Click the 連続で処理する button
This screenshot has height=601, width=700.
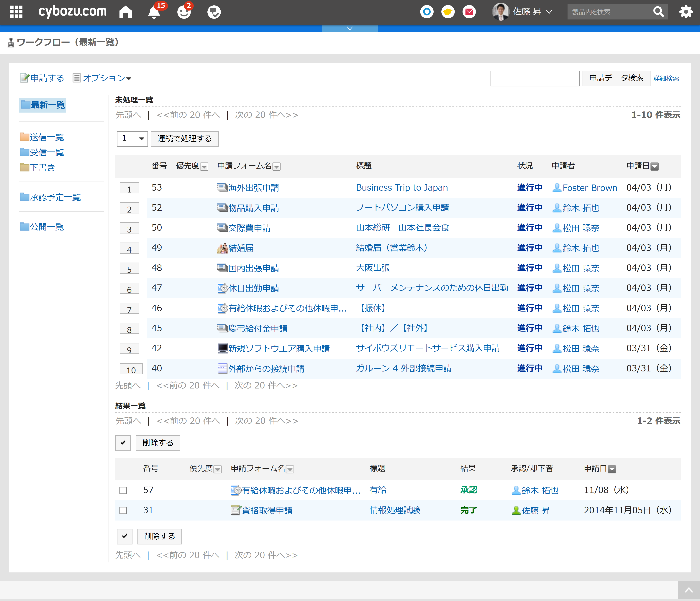(184, 139)
